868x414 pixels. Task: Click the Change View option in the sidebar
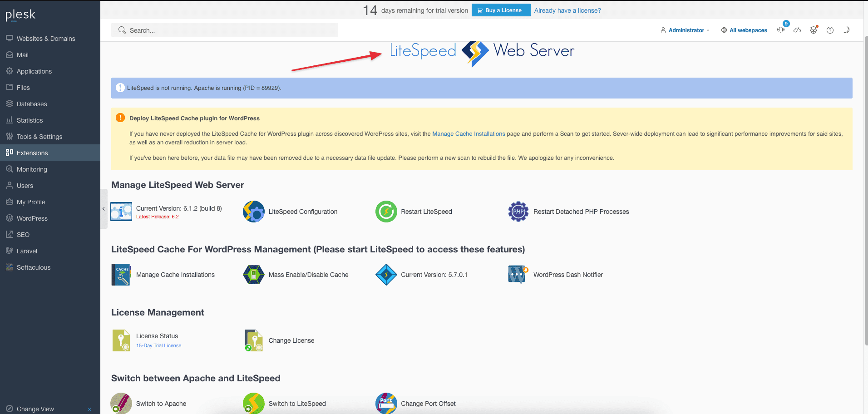click(35, 409)
